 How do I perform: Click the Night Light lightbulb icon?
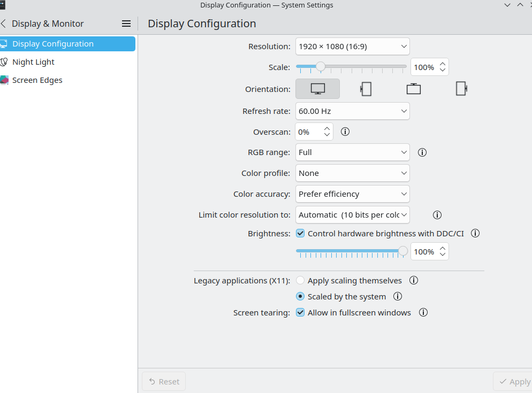[4, 62]
